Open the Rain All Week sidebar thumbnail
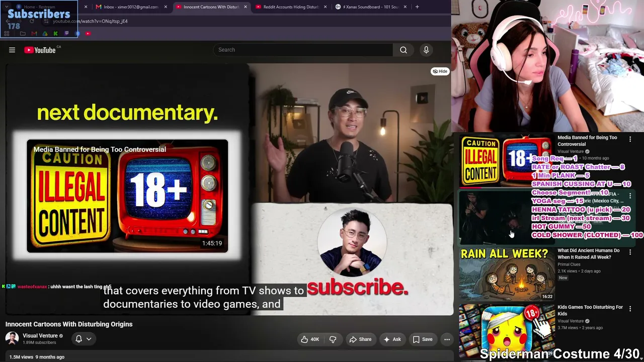644x362 pixels. (506, 274)
